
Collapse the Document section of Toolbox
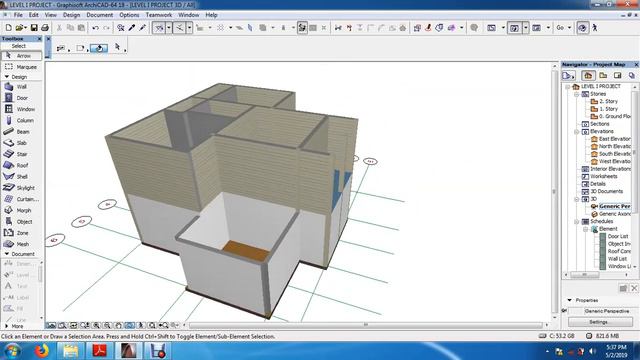click(7, 254)
